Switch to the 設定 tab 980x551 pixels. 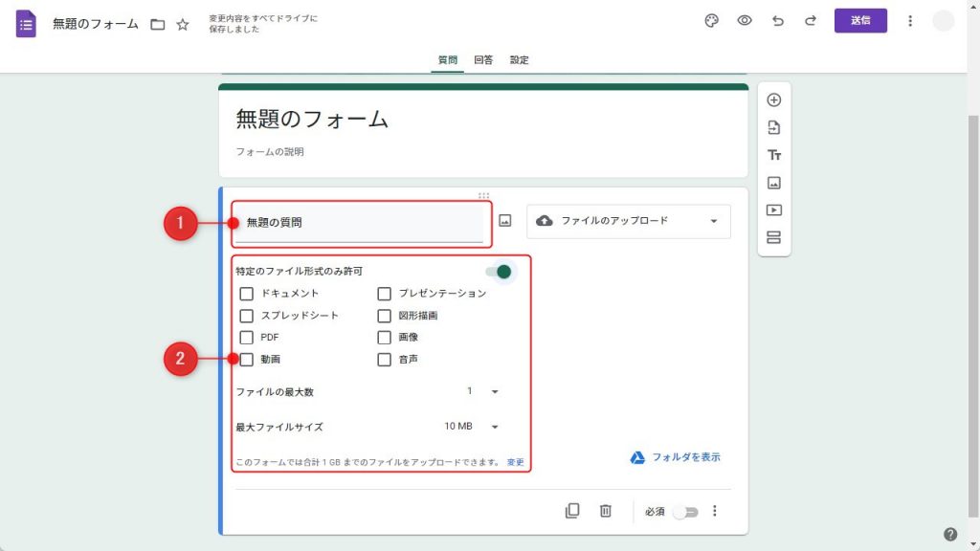[519, 60]
